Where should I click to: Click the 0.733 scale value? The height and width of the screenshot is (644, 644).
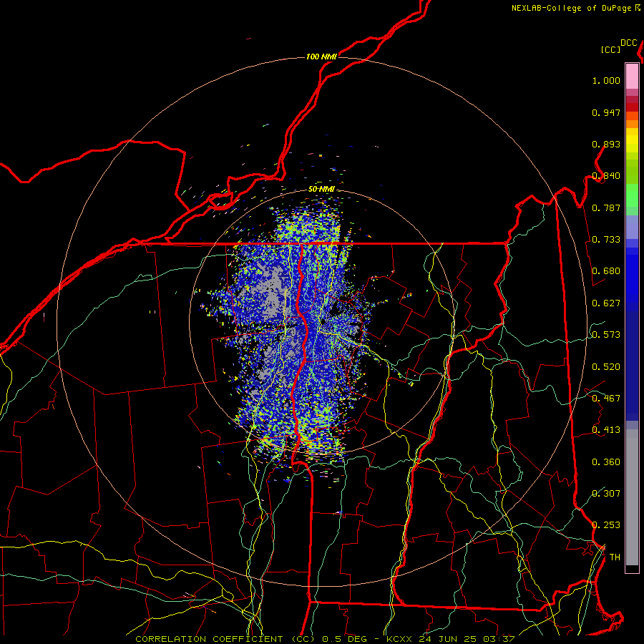point(606,240)
